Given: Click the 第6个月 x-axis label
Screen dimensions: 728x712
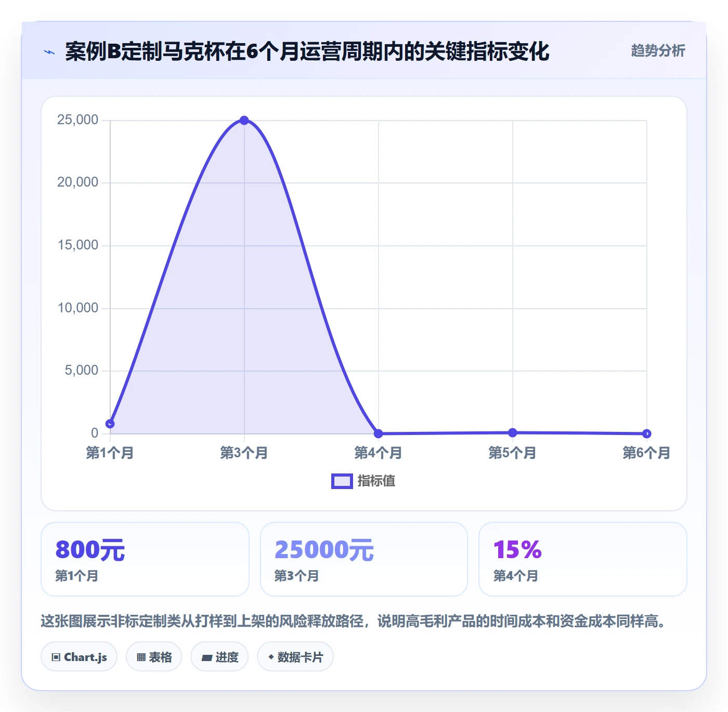Looking at the screenshot, I should (647, 453).
